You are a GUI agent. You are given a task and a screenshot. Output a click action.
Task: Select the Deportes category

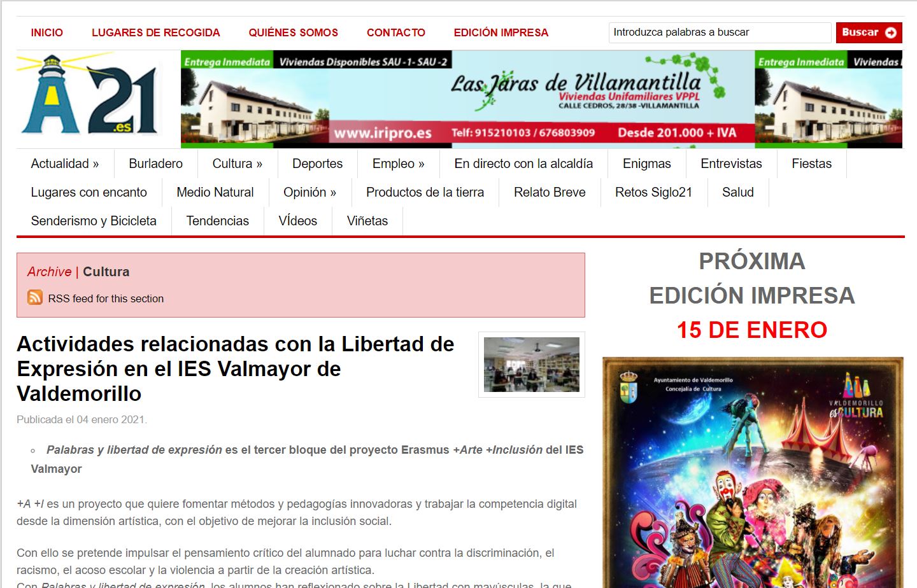[x=317, y=164]
